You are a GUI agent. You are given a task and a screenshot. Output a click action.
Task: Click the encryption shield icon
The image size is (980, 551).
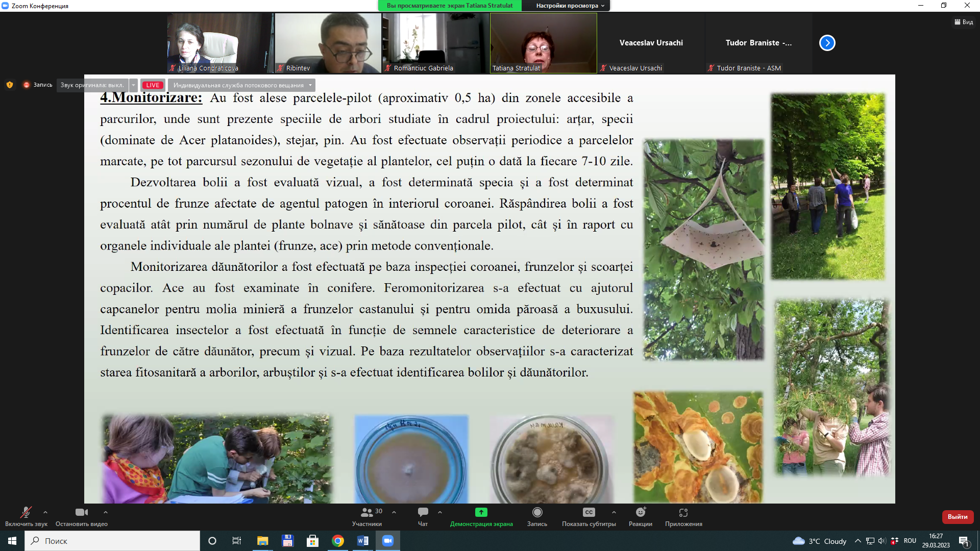[10, 85]
